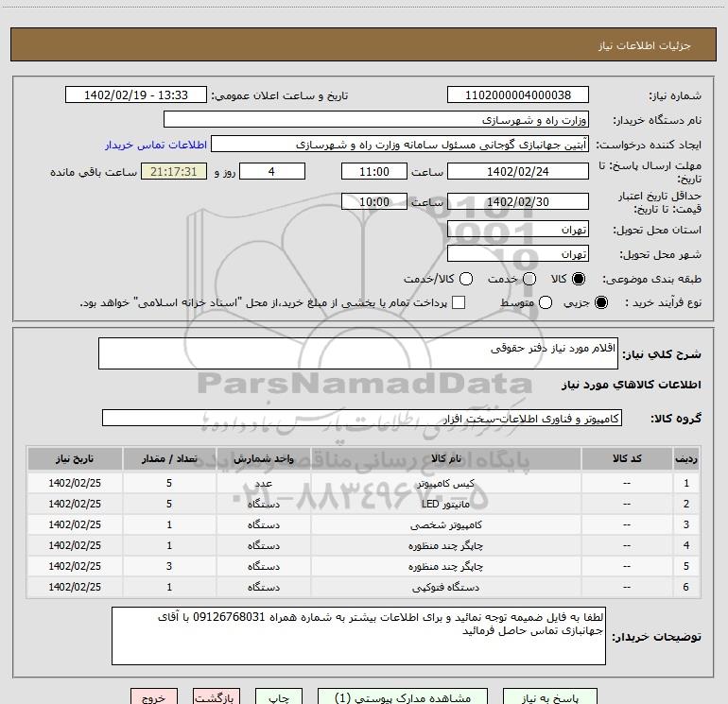Click the ردیف column header
728x704 pixels.
[686, 458]
